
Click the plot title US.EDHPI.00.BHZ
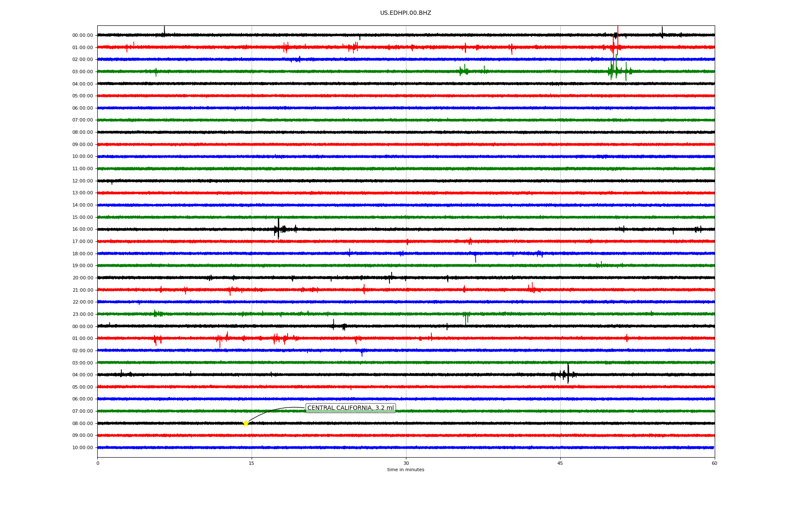(406, 13)
